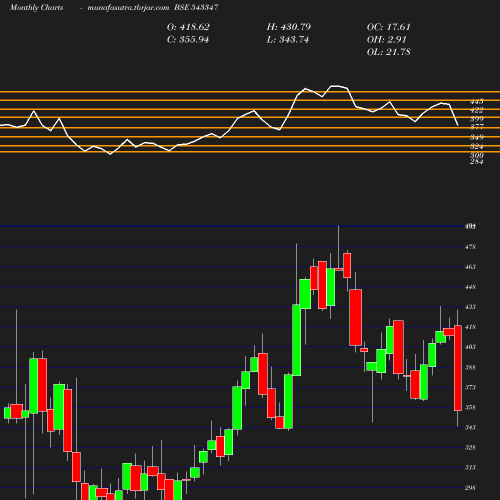Screen dimensions: 500x500
Task: Click the munafasutra.tbrjar.com site label
Action: coord(128,7)
